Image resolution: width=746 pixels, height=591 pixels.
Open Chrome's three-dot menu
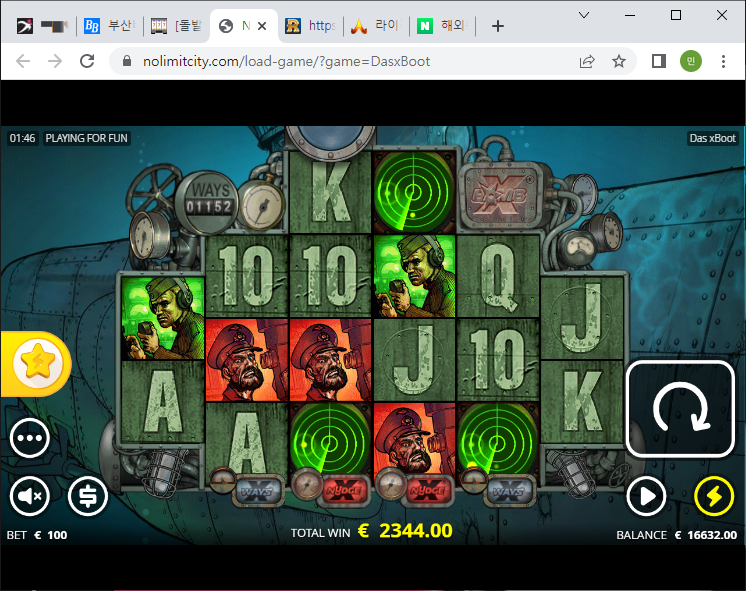click(723, 61)
